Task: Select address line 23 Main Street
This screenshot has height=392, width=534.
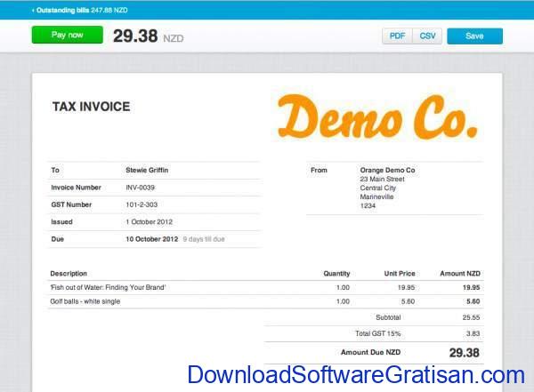Action: click(382, 179)
